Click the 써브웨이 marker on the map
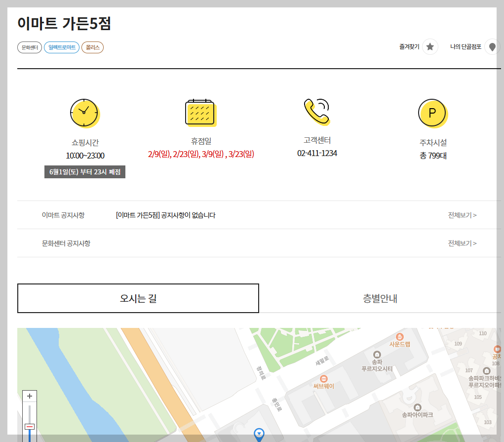The height and width of the screenshot is (442, 504). (324, 379)
